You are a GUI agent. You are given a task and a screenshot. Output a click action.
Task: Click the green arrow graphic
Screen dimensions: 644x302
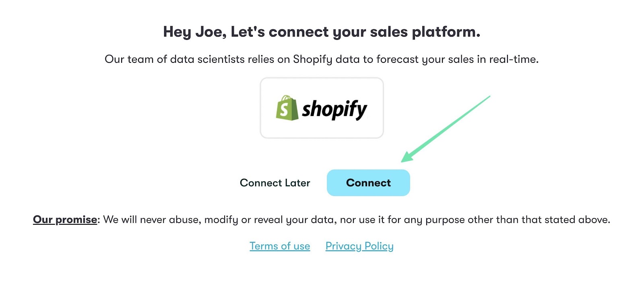pos(447,127)
